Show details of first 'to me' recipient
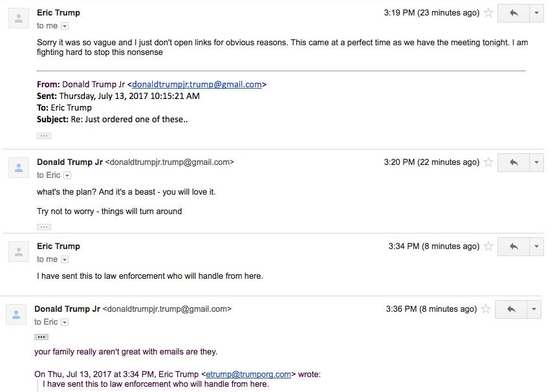The height and width of the screenshot is (392, 557). coord(65,26)
